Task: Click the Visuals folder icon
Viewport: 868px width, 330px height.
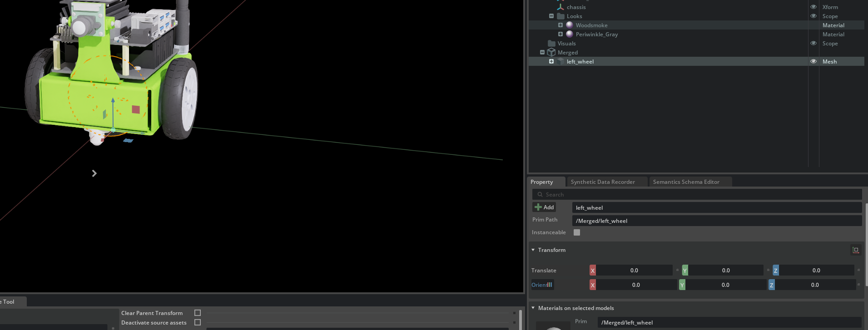Action: pyautogui.click(x=551, y=43)
